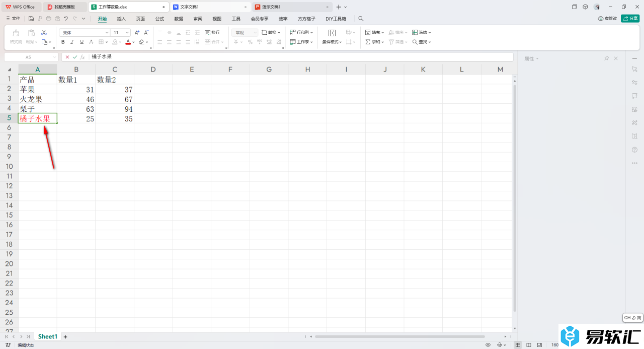Pin the 属性 side panel
644x349 pixels.
point(606,58)
